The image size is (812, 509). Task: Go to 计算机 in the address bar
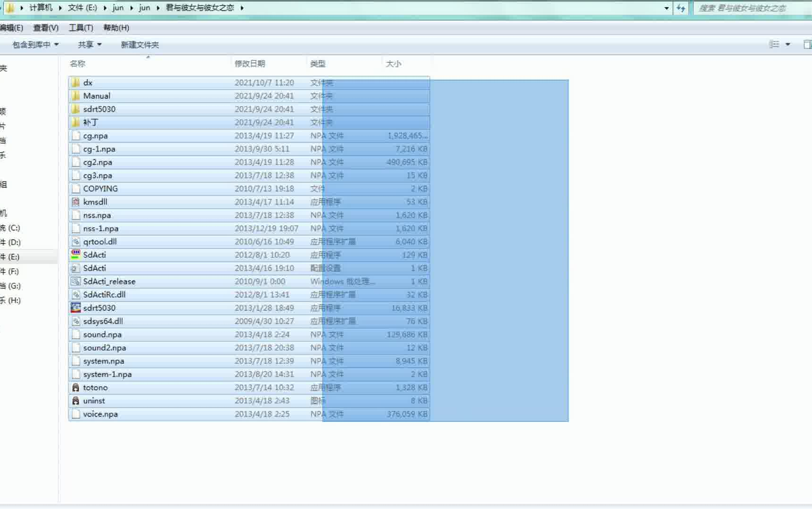click(41, 8)
